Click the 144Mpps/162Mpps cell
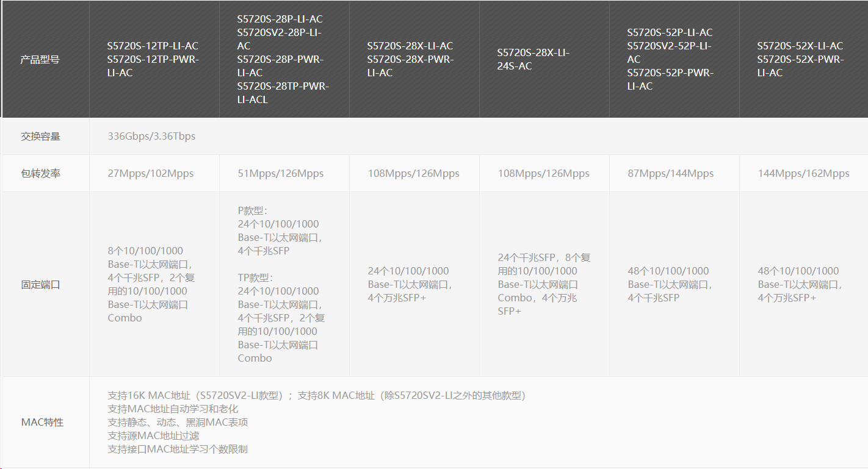The image size is (868, 469). click(x=803, y=173)
